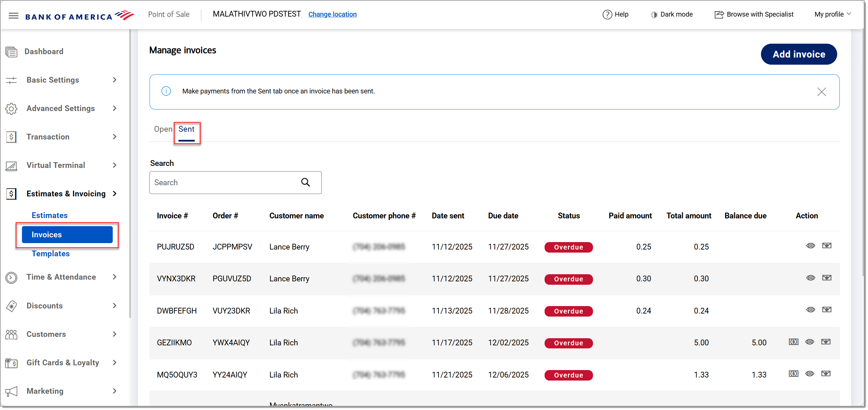Click the Basic Settings sliders icon
The height and width of the screenshot is (410, 868).
[11, 80]
